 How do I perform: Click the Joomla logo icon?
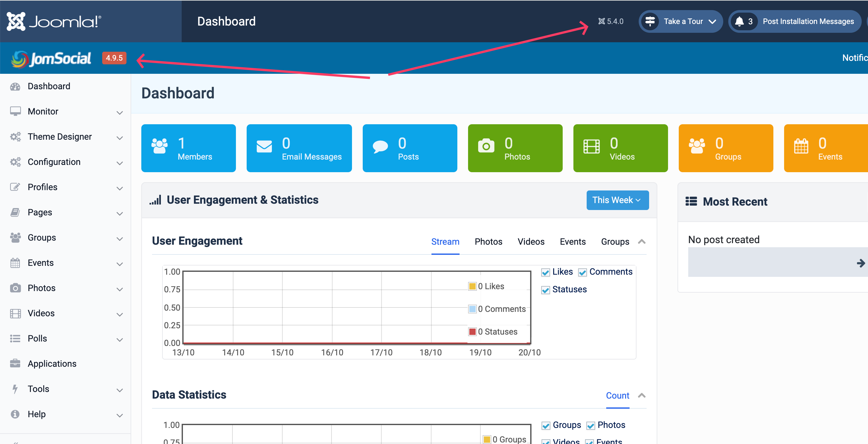(x=16, y=21)
